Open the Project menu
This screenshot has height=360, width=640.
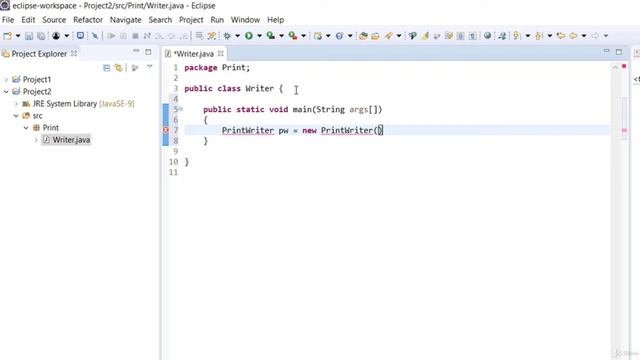(191, 20)
